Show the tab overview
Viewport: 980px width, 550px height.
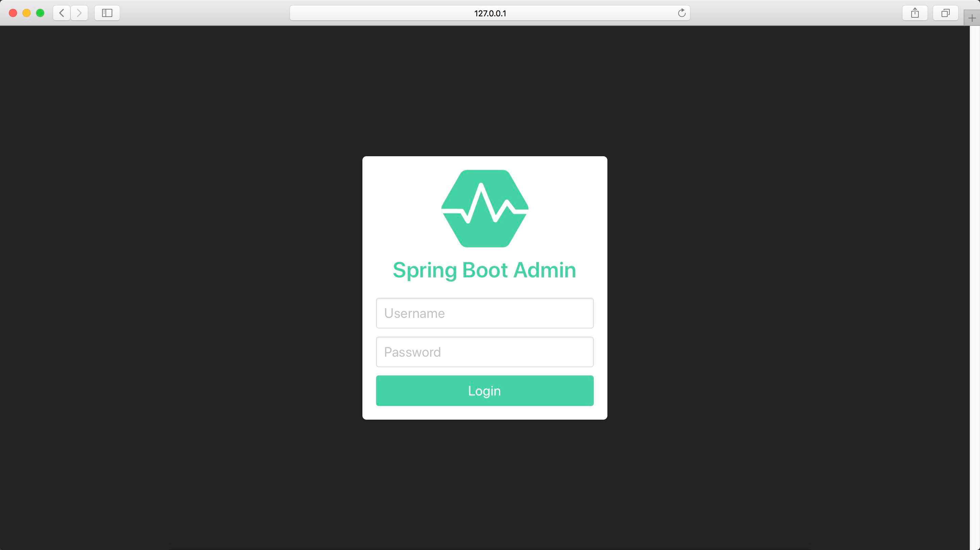coord(945,13)
